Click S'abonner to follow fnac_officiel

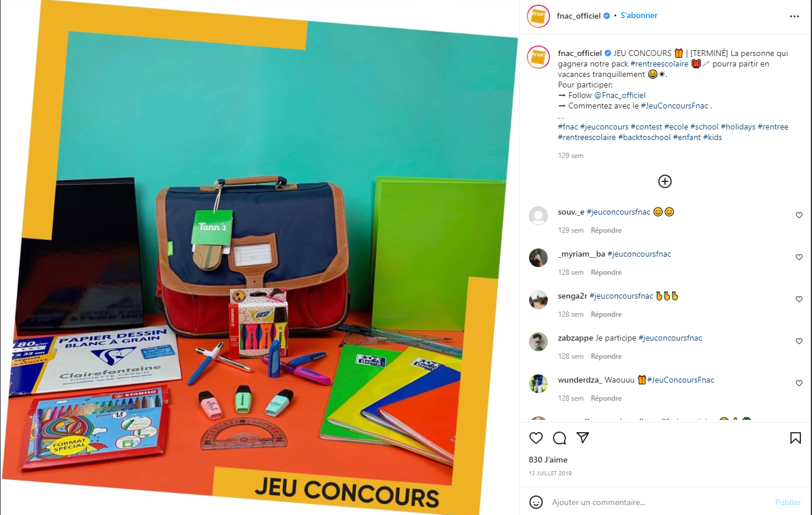639,16
